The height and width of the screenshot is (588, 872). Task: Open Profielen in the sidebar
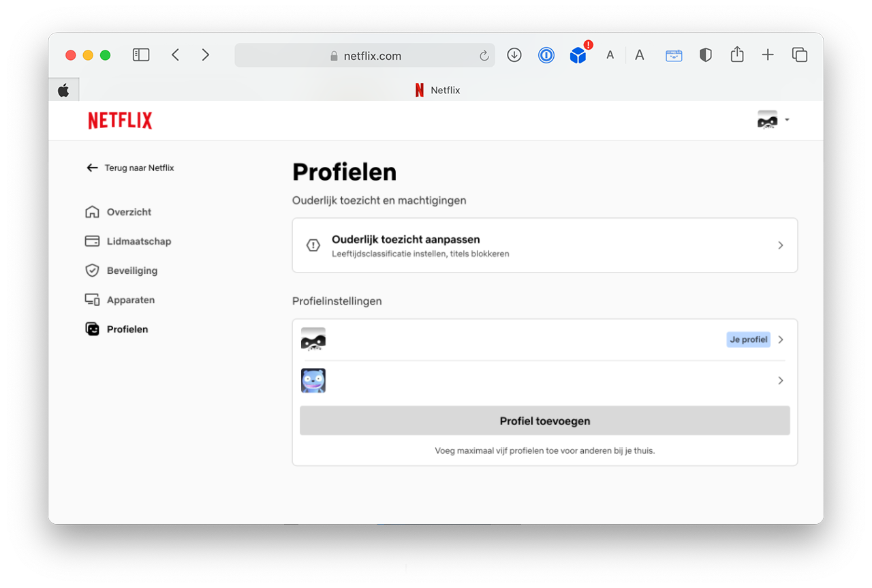click(127, 329)
